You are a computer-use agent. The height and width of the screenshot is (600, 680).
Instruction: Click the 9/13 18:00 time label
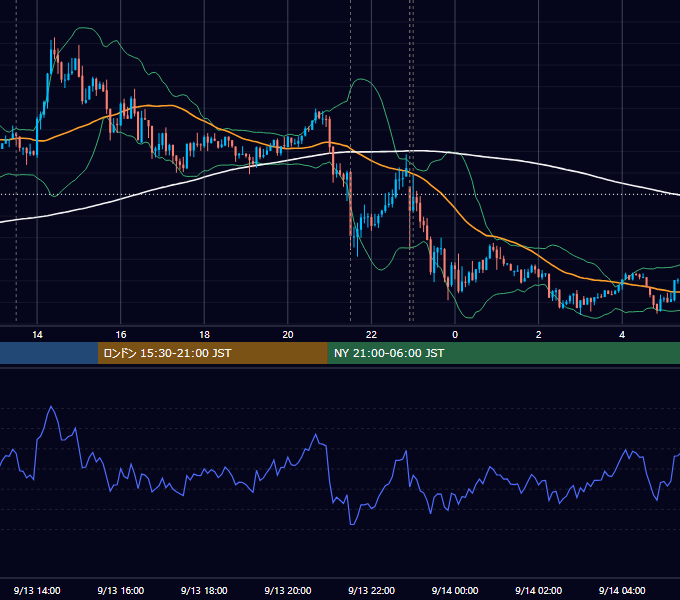point(204,590)
